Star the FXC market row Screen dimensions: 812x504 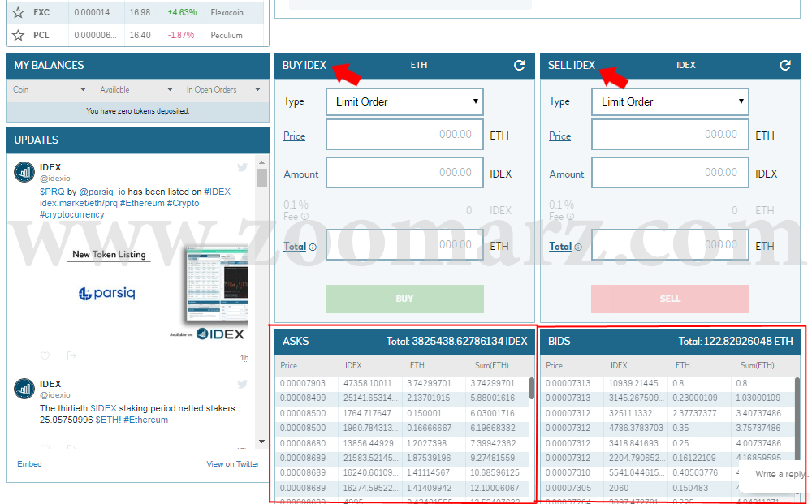click(18, 12)
